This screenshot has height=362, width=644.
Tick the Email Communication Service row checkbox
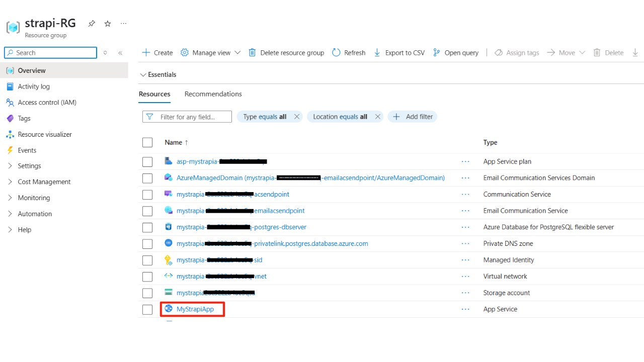pyautogui.click(x=147, y=211)
